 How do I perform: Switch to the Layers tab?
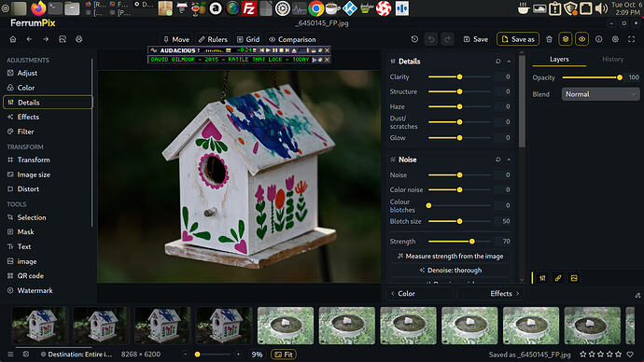pyautogui.click(x=559, y=60)
